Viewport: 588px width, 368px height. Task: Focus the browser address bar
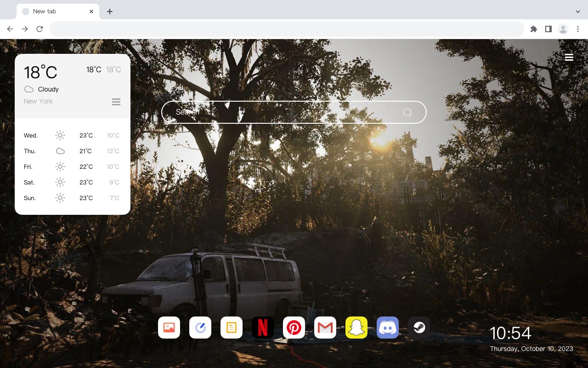point(287,29)
